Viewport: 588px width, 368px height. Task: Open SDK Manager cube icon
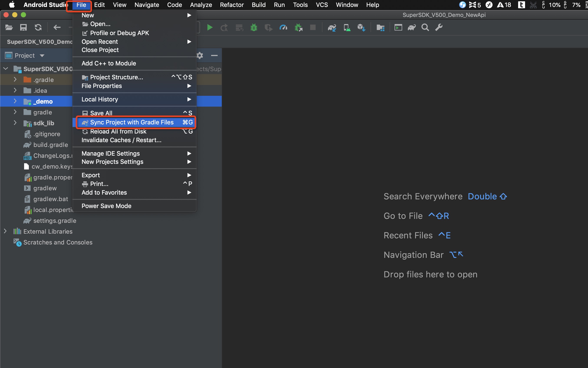tap(361, 28)
